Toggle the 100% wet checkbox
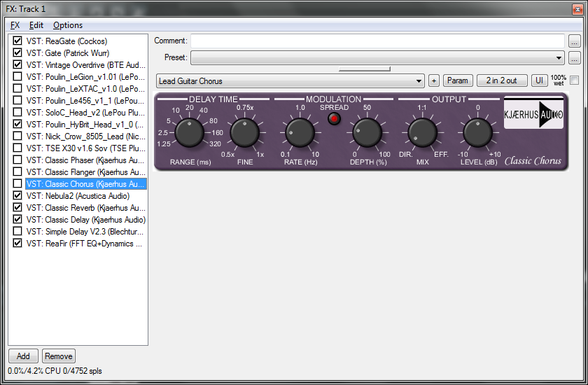The height and width of the screenshot is (385, 588). pos(575,80)
